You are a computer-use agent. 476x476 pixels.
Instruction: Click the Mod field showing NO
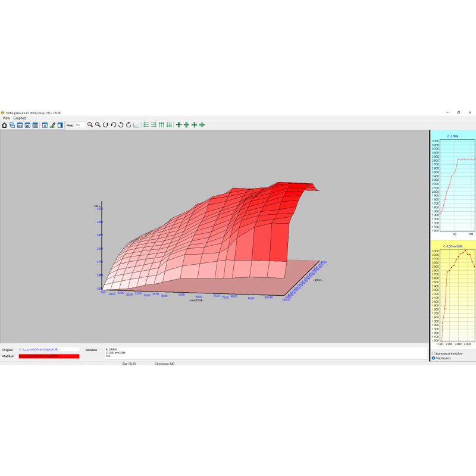79,125
